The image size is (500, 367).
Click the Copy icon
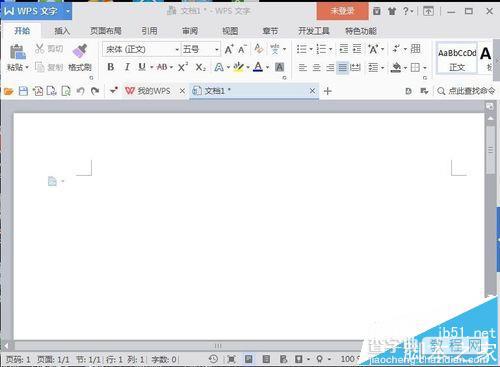point(40,67)
